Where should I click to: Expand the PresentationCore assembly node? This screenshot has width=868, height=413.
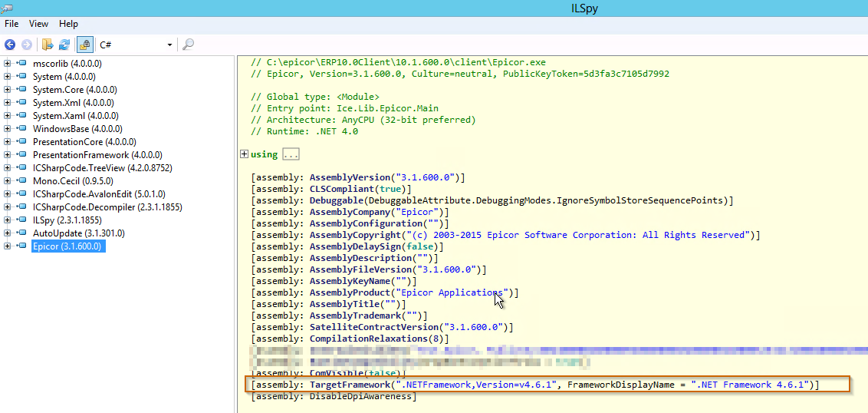(x=7, y=142)
